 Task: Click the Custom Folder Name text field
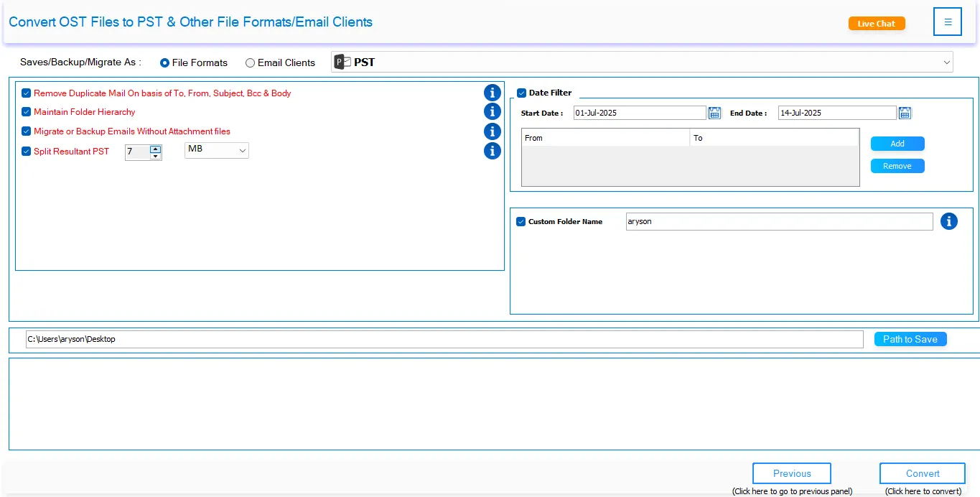pyautogui.click(x=778, y=222)
